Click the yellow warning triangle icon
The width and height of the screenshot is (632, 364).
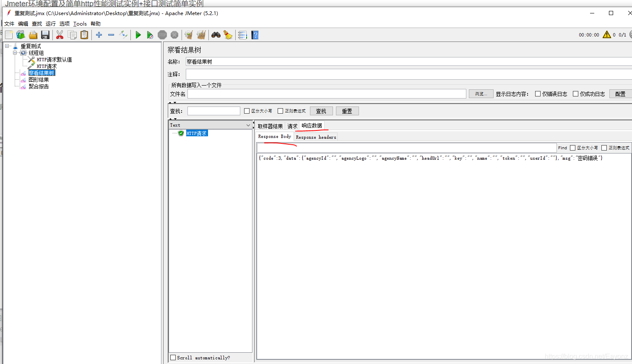coord(606,34)
